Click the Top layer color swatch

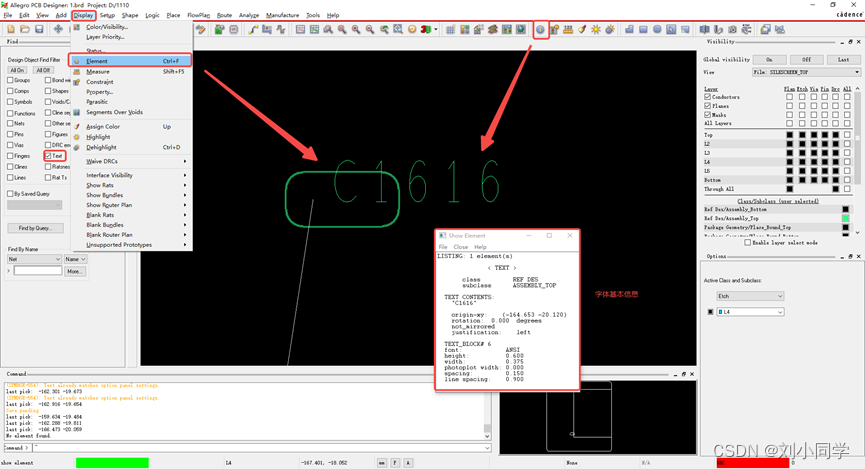click(x=790, y=135)
